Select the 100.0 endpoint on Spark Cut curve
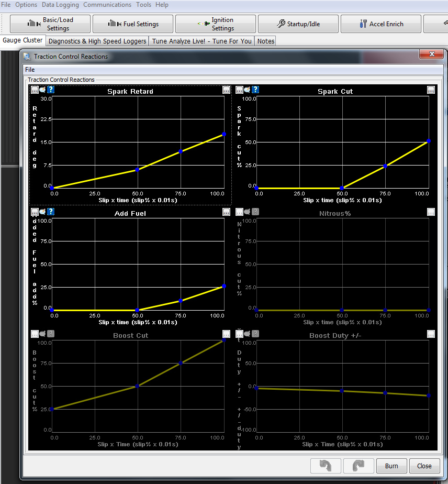The height and width of the screenshot is (484, 448). click(x=429, y=141)
